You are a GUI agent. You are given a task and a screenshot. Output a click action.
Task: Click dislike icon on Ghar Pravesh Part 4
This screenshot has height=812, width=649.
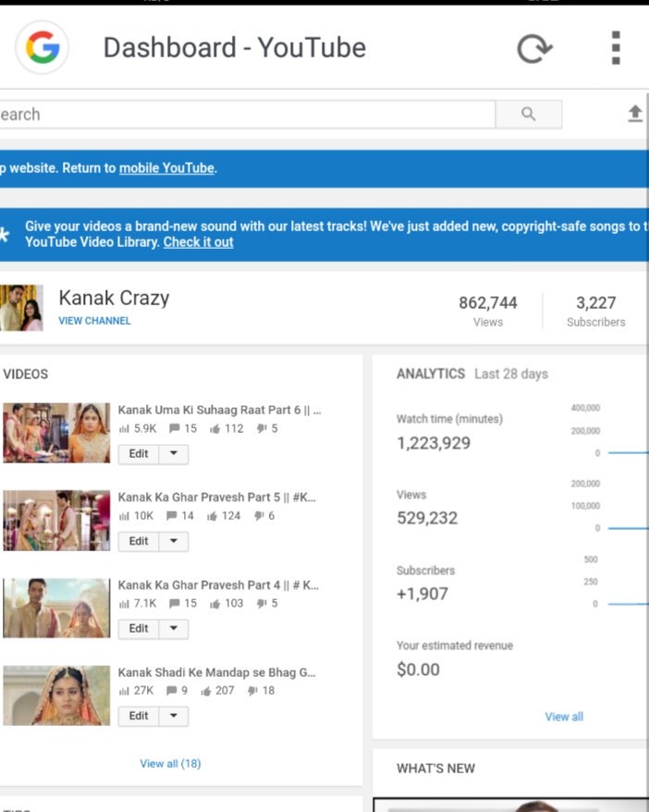pyautogui.click(x=262, y=604)
